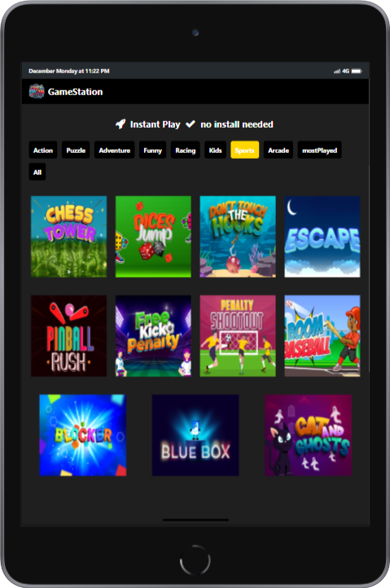Screen dimensions: 390x588
Task: Launch the Blocker game
Action: point(83,435)
